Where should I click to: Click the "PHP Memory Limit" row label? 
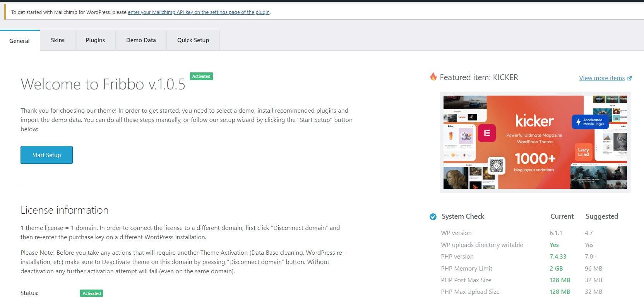pos(466,269)
